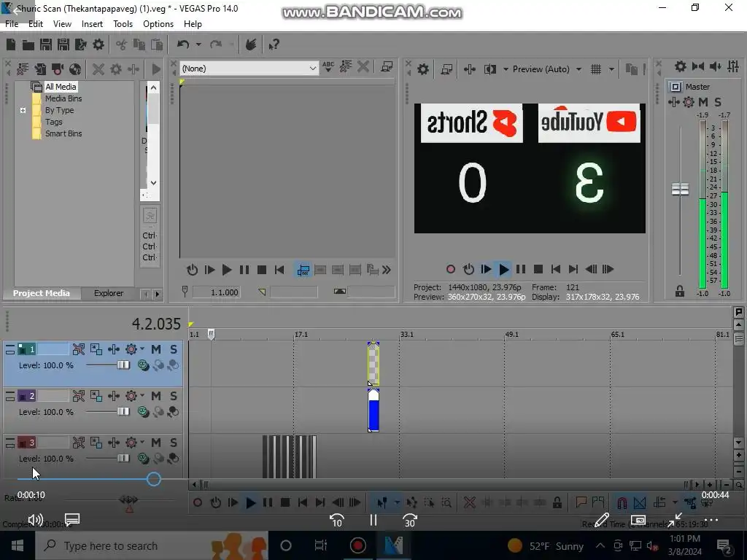Image resolution: width=747 pixels, height=560 pixels.
Task: Create a new project with the New icon
Action: [x=11, y=44]
